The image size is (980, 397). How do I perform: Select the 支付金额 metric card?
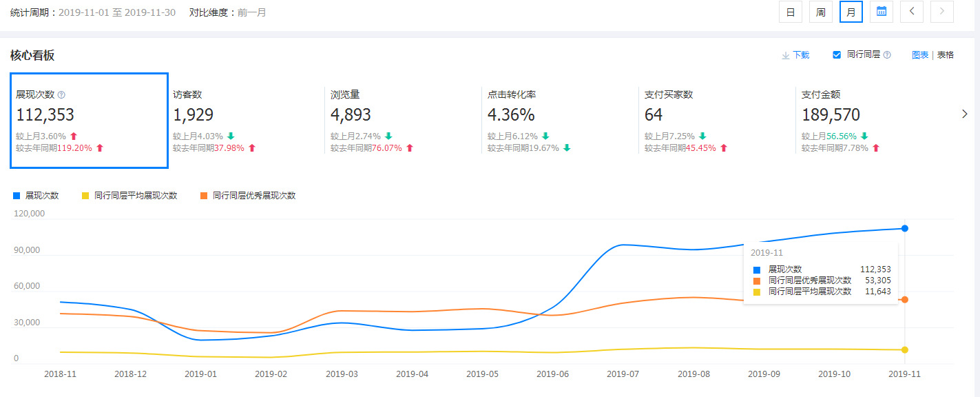pyautogui.click(x=874, y=121)
